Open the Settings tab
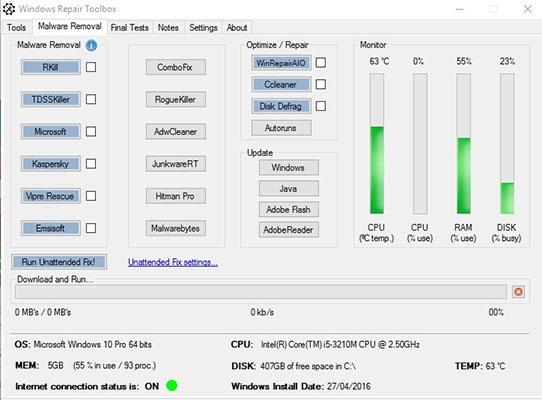542x400 pixels. click(x=203, y=28)
